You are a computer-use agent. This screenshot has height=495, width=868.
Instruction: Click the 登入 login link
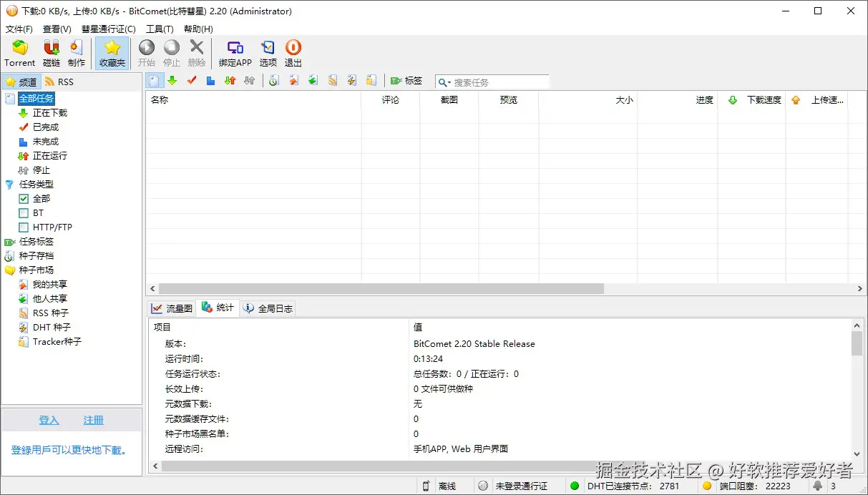[49, 420]
